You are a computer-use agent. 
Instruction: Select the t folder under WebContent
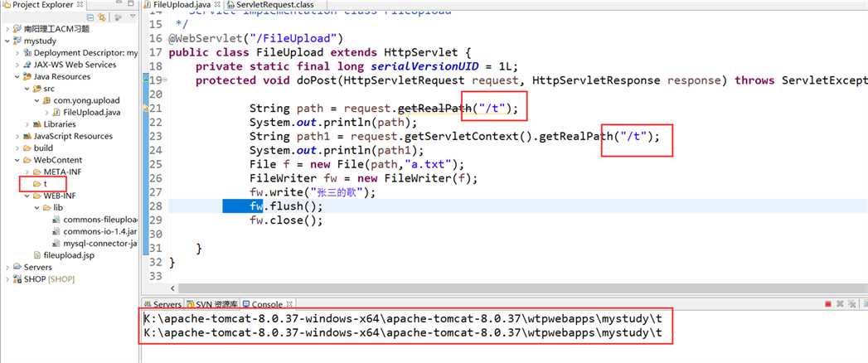[x=41, y=184]
